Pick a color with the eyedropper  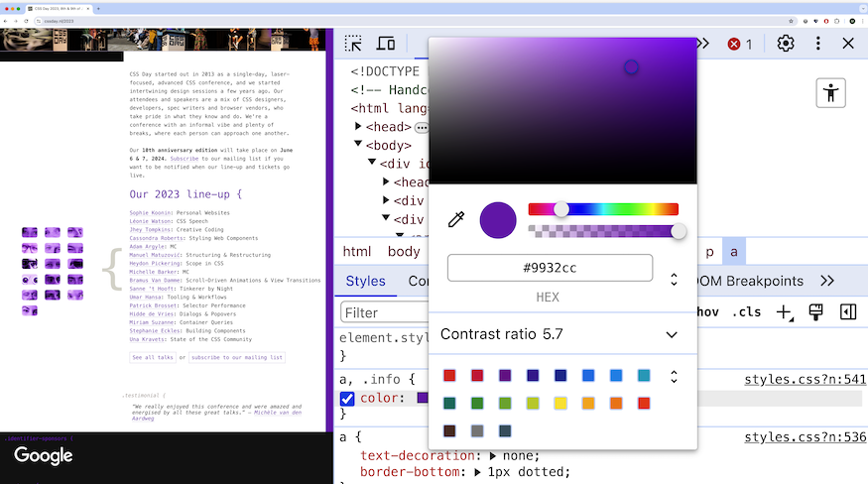point(456,219)
